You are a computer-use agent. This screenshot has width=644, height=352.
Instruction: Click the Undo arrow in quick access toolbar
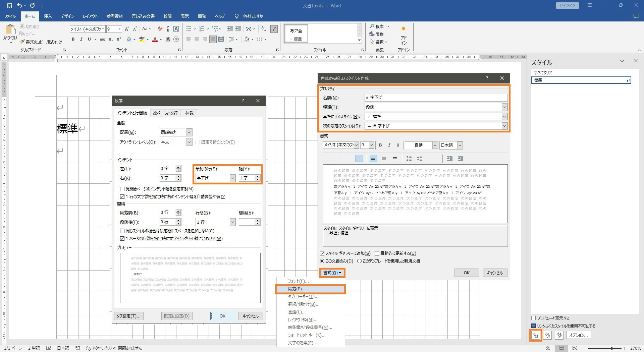click(19, 6)
